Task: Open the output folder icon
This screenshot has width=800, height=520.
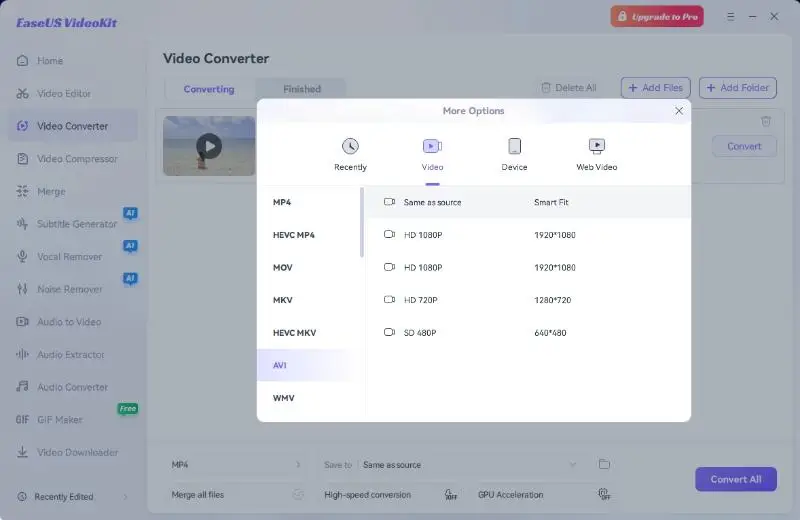Action: tap(604, 464)
